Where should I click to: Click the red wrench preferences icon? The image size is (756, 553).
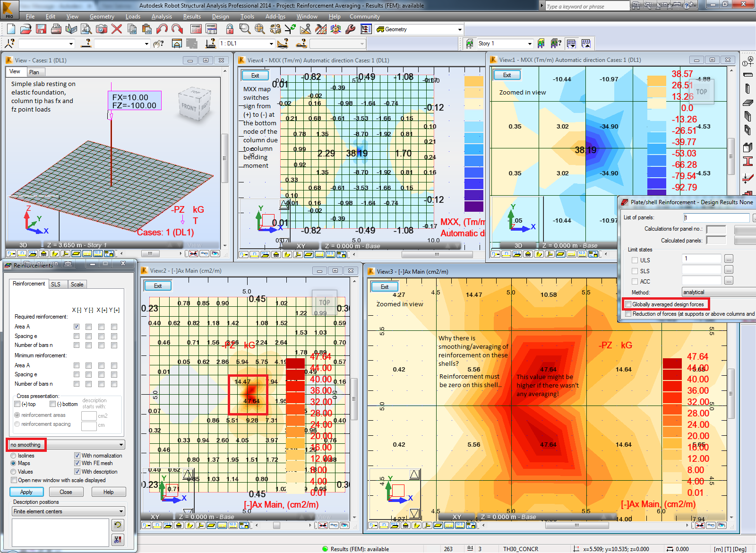pyautogui.click(x=350, y=29)
